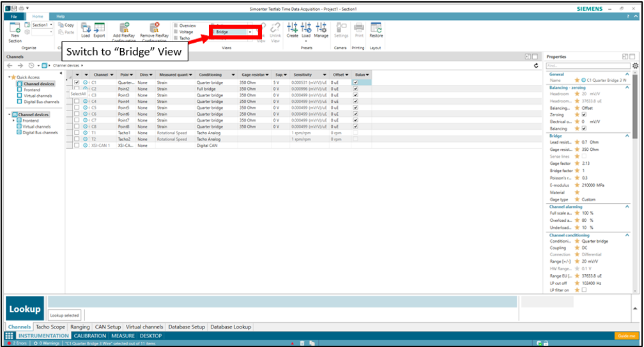Create a New Section
644x347 pixels.
coord(15,33)
